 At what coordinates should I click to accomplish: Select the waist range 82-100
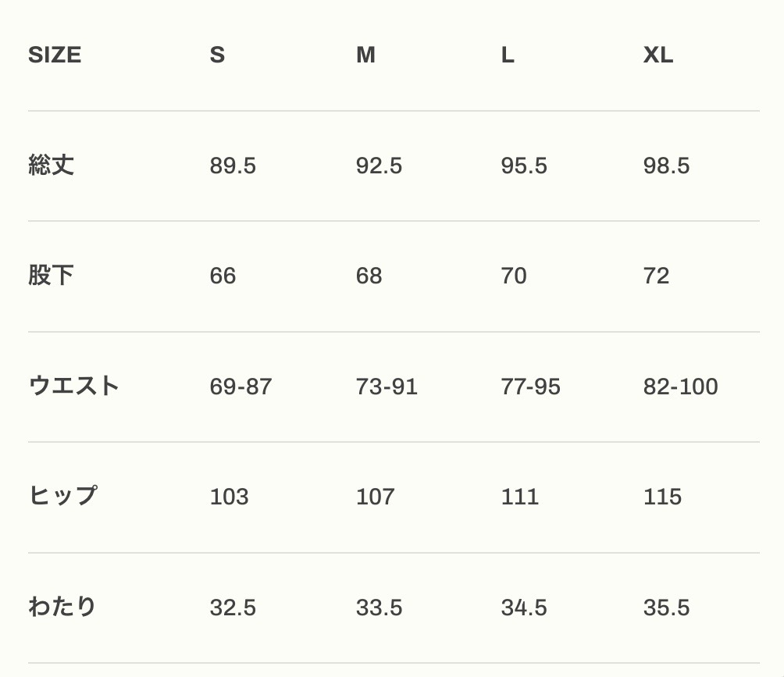click(x=680, y=387)
